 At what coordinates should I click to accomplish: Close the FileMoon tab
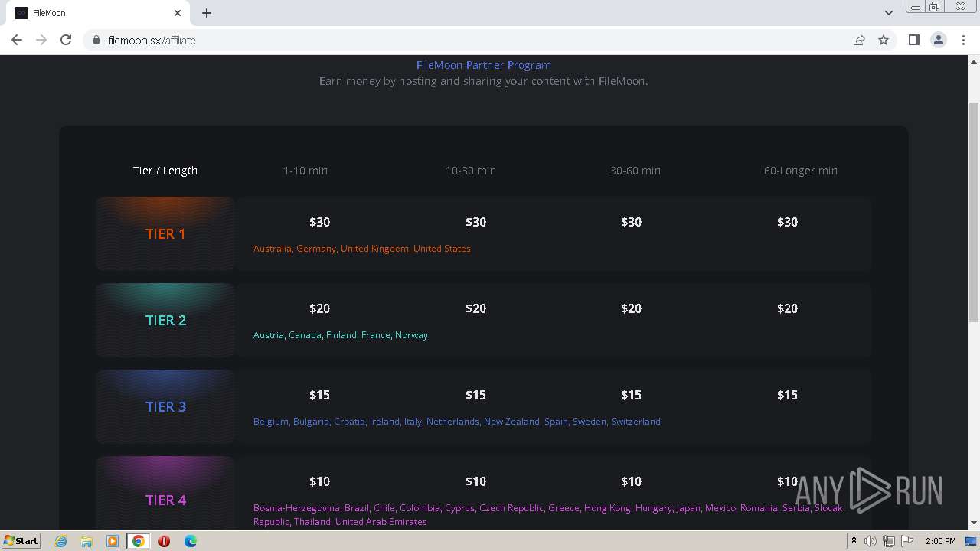[178, 13]
